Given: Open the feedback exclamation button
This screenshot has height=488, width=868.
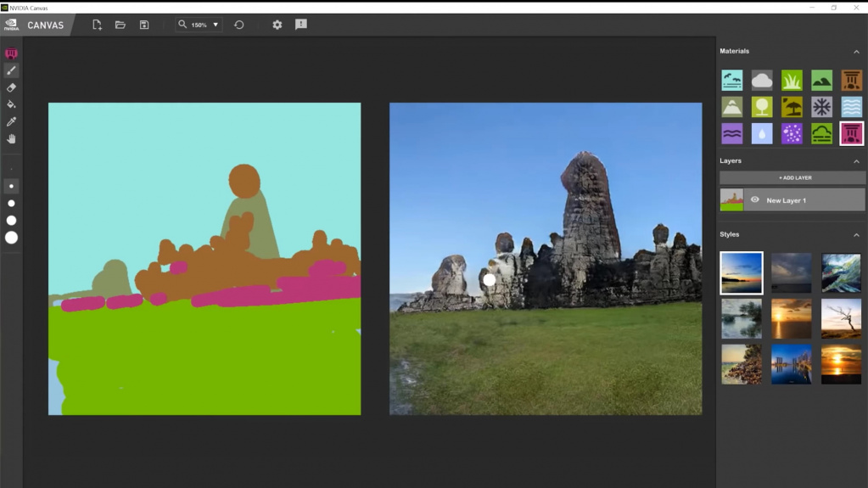Looking at the screenshot, I should [x=301, y=25].
